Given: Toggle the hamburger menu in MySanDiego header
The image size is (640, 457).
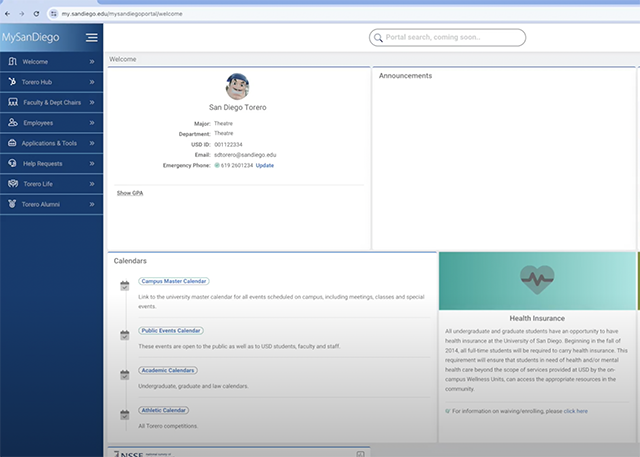Looking at the screenshot, I should tap(91, 38).
